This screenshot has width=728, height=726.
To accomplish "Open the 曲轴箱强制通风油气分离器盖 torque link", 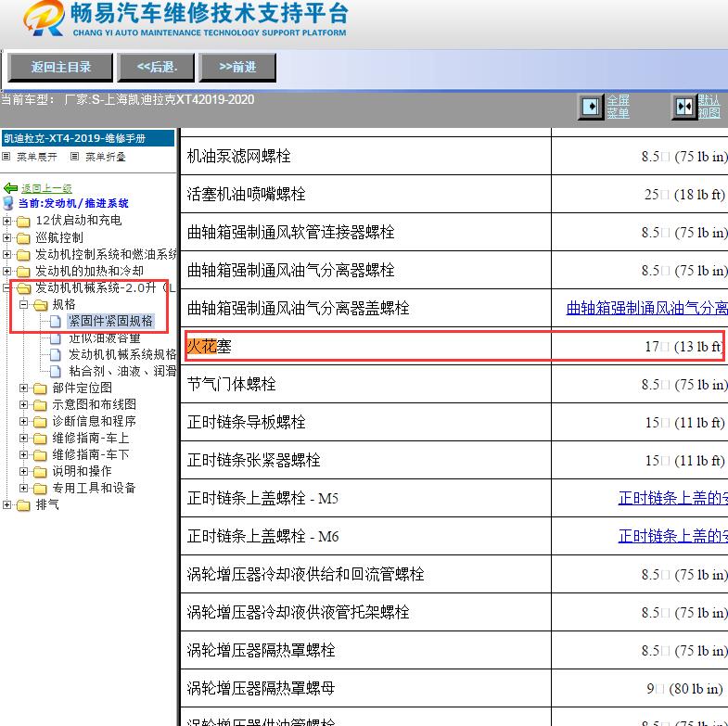I will pos(646,308).
